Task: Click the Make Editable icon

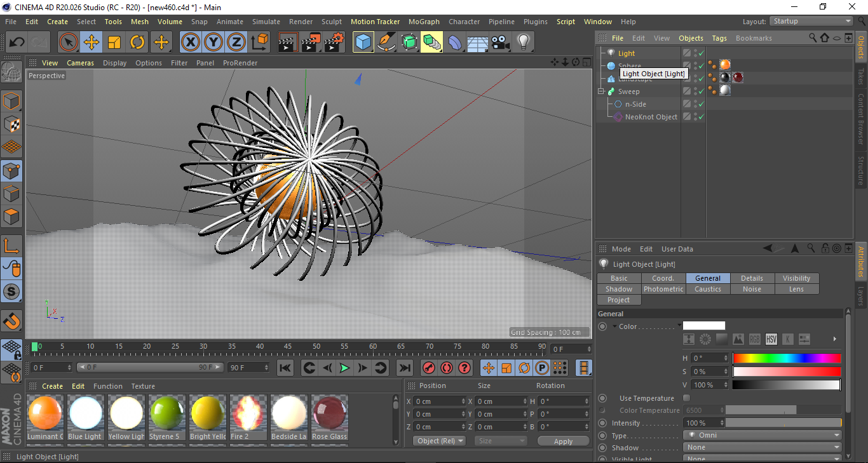Action: (x=11, y=72)
